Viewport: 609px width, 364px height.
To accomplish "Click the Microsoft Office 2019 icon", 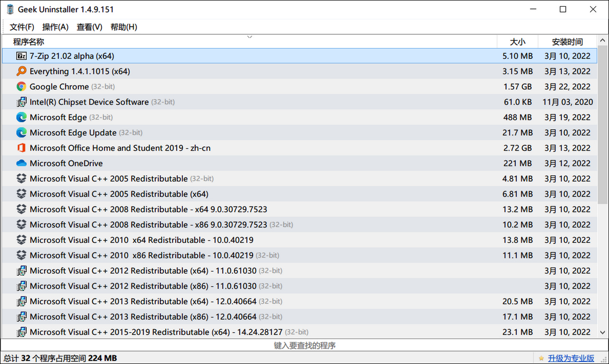I will coord(21,148).
